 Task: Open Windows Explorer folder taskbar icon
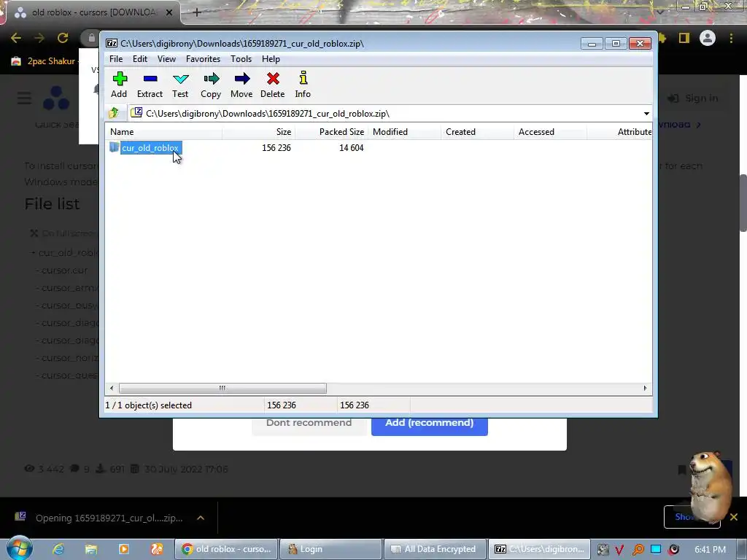[91, 549]
